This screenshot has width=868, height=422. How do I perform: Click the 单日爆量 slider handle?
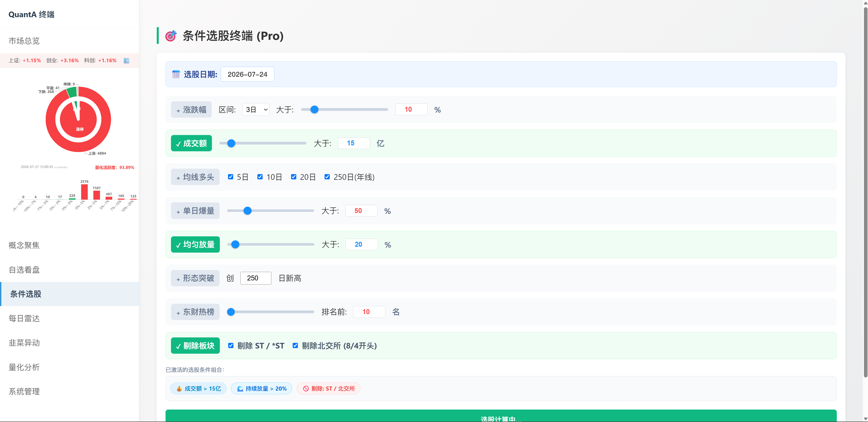click(x=247, y=211)
